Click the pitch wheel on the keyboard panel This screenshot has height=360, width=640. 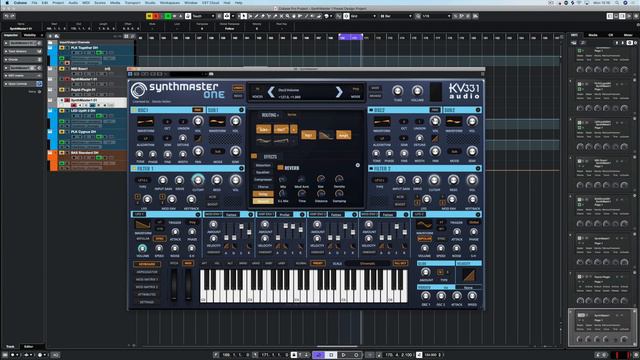(x=174, y=284)
